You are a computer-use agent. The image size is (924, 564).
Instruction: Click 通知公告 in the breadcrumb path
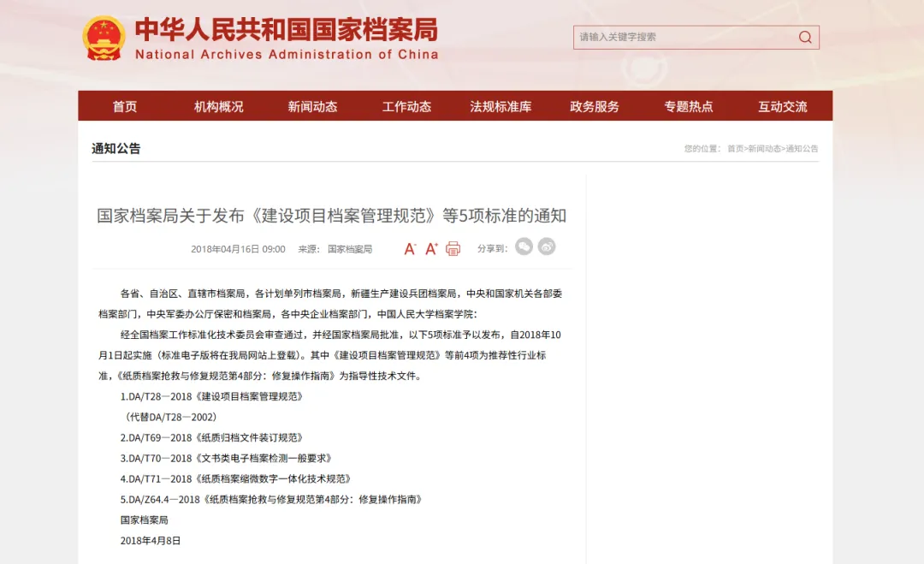point(802,149)
